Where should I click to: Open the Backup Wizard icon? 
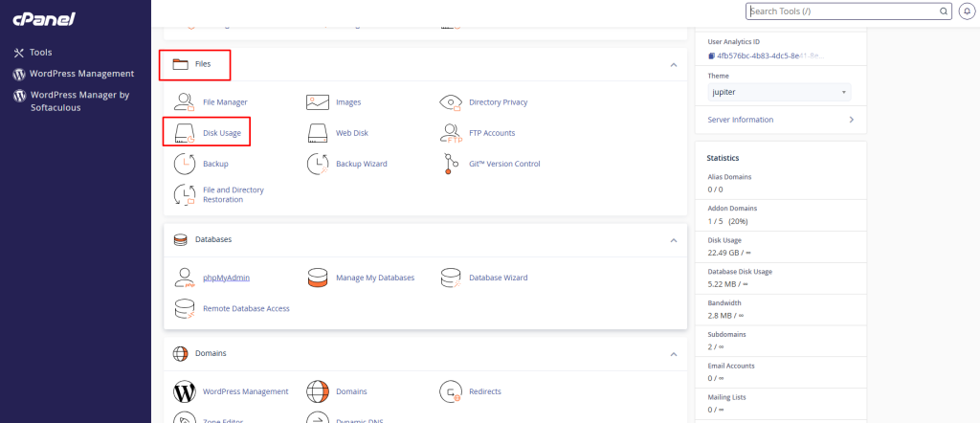[318, 164]
